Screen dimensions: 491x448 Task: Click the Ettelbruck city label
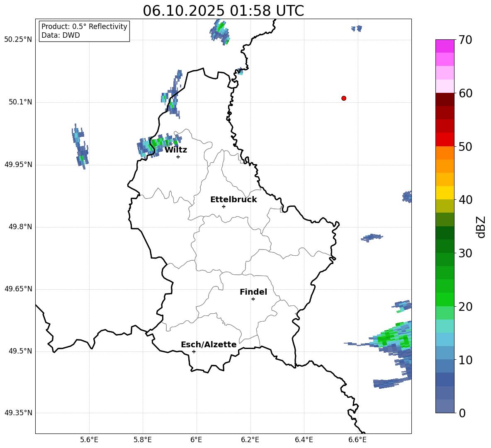(233, 200)
